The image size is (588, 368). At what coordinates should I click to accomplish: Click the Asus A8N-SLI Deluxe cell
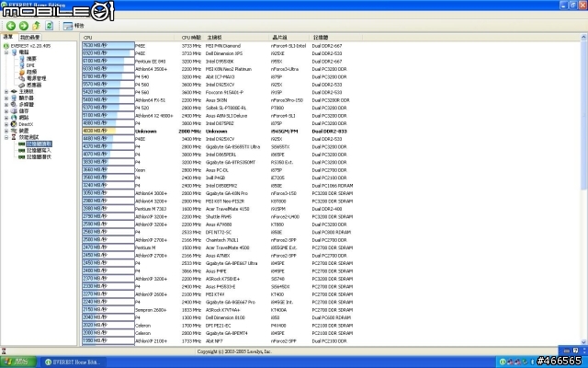(x=227, y=116)
